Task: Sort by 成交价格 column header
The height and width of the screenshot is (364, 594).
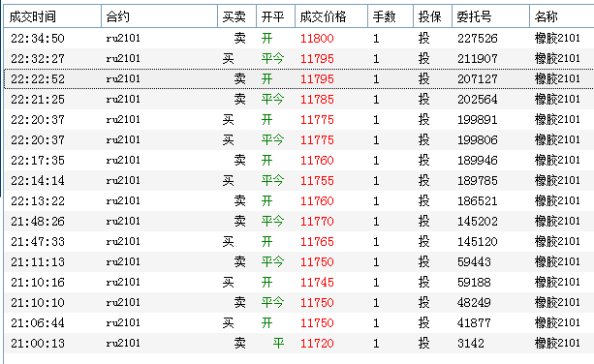Action: 331,16
